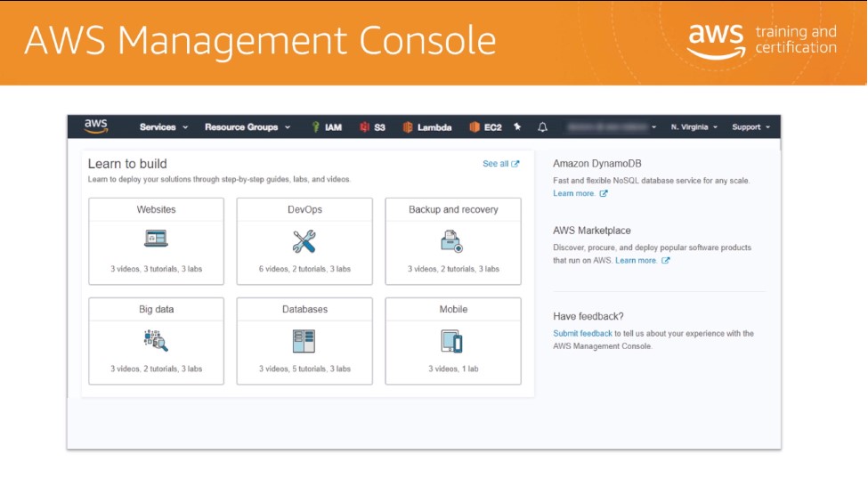Click the AWS Marketplace heading
Image resolution: width=868 pixels, height=487 pixels.
pyautogui.click(x=592, y=231)
